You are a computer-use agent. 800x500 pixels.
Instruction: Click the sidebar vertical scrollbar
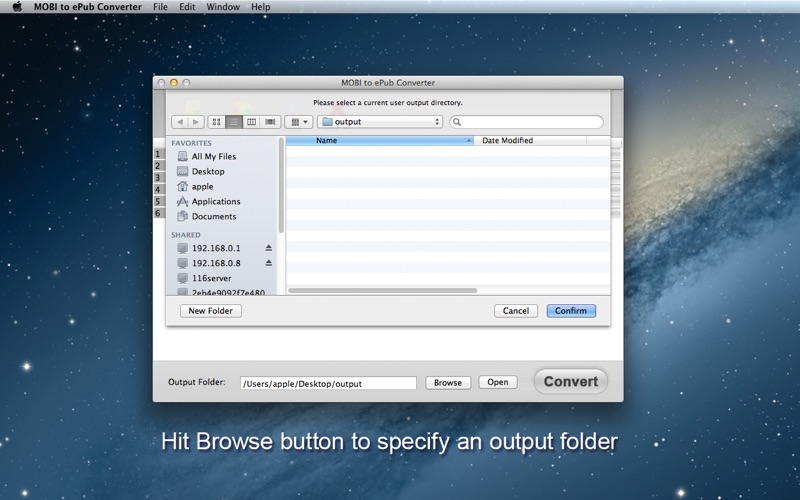point(281,186)
